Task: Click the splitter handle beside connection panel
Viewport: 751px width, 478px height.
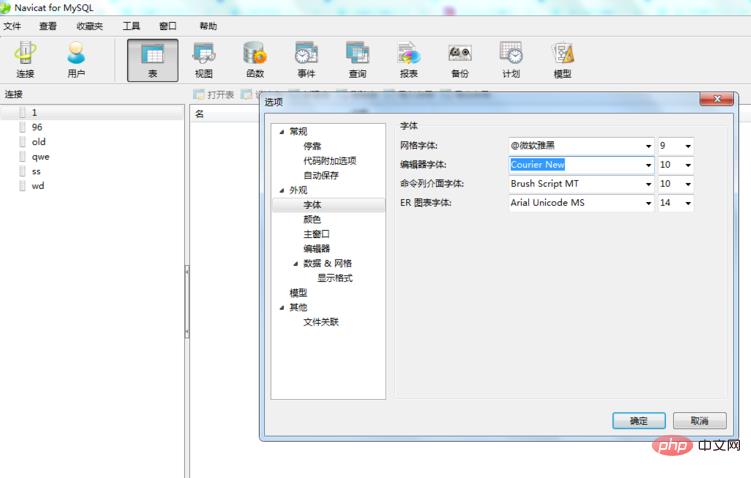Action: pos(187,302)
